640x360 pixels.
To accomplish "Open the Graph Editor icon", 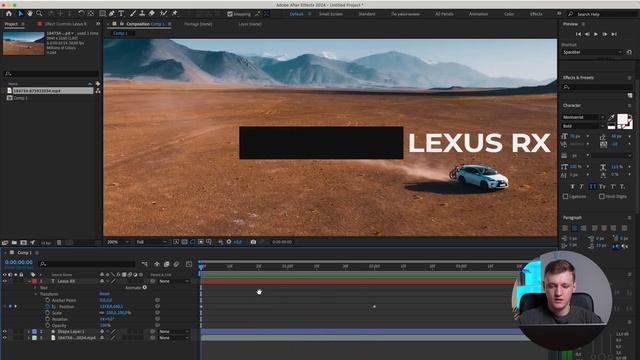I will (189, 264).
